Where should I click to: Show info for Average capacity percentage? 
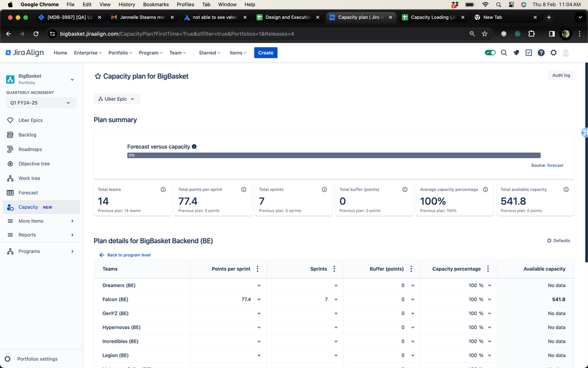485,190
